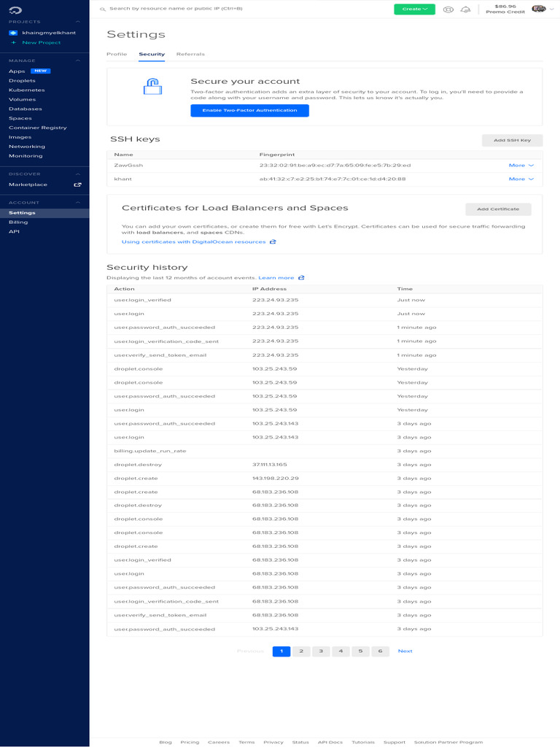Click the padlock icon in Secure your account

153,87
